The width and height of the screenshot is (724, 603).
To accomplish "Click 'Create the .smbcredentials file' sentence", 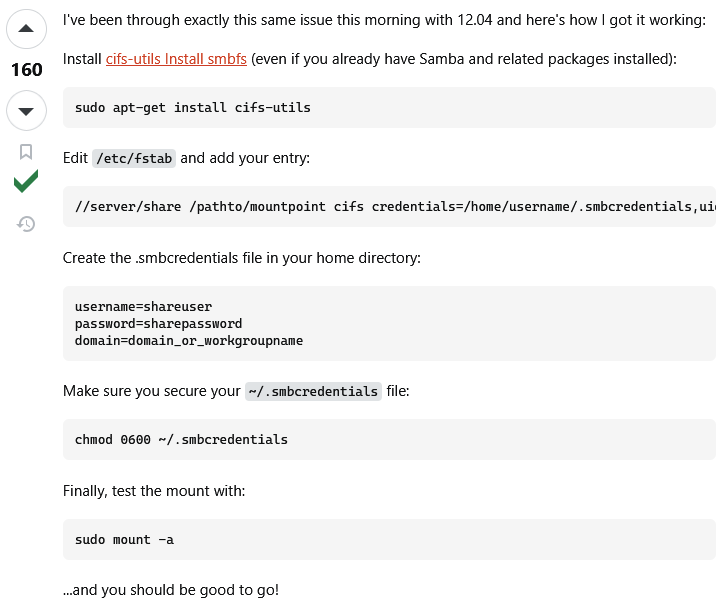I will click(241, 258).
